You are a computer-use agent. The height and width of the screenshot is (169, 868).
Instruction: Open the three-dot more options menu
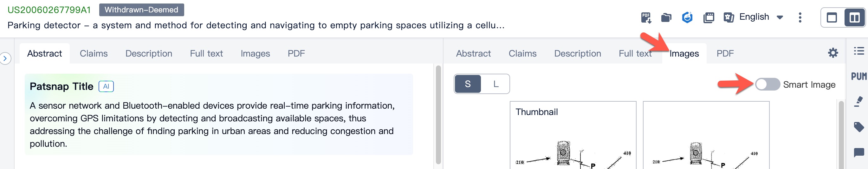pos(800,17)
